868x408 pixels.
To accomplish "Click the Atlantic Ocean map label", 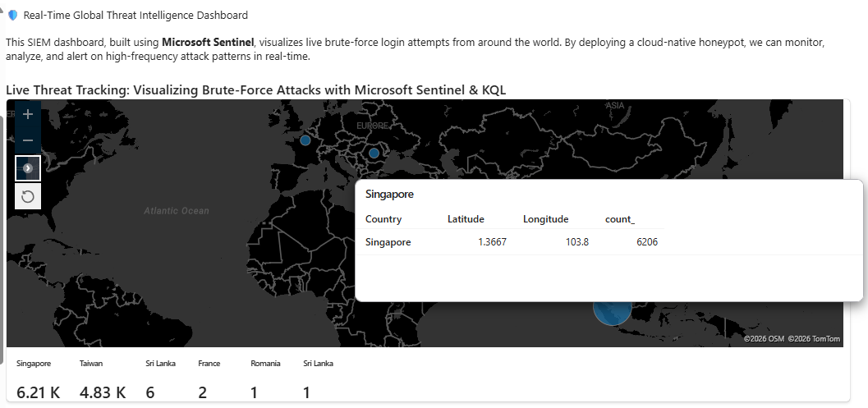I will tap(177, 211).
